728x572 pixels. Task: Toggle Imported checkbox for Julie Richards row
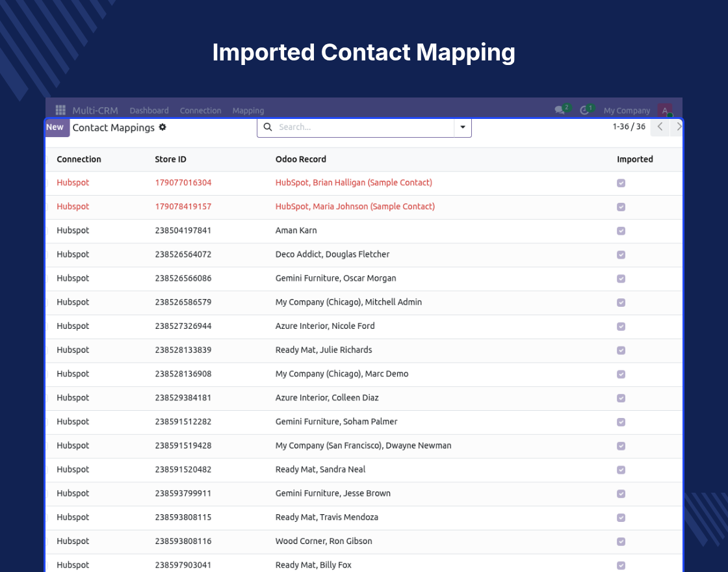point(621,350)
